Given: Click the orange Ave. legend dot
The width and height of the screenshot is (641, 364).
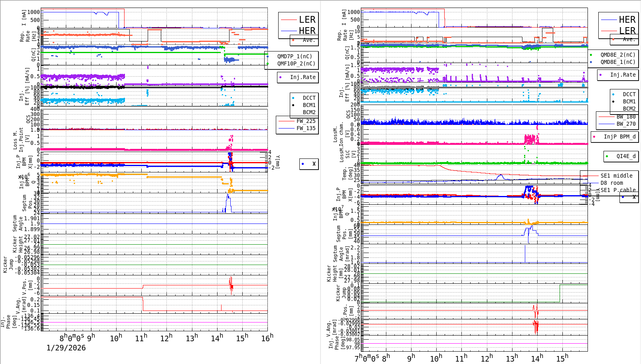Looking at the screenshot, I should (292, 40).
